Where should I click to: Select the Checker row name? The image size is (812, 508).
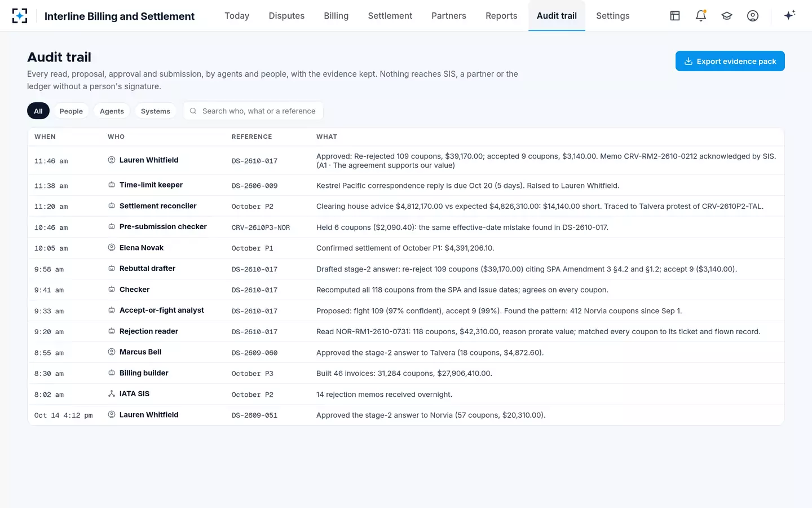coord(135,290)
